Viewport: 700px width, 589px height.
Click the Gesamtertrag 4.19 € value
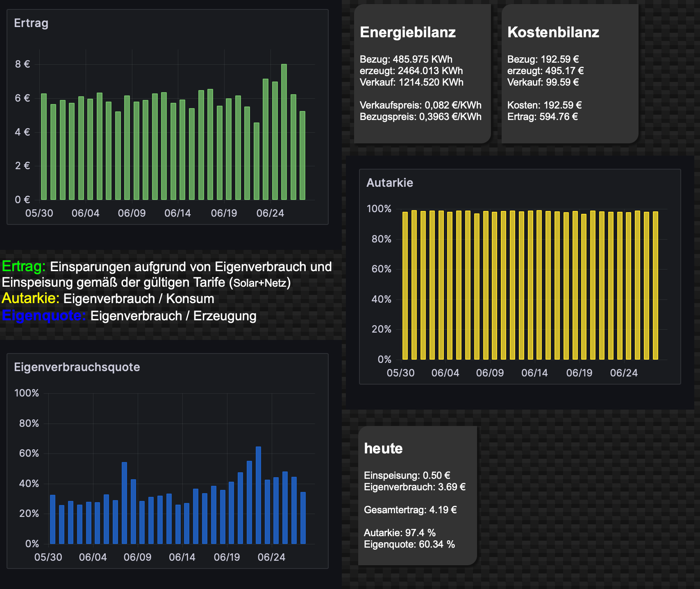(x=410, y=510)
